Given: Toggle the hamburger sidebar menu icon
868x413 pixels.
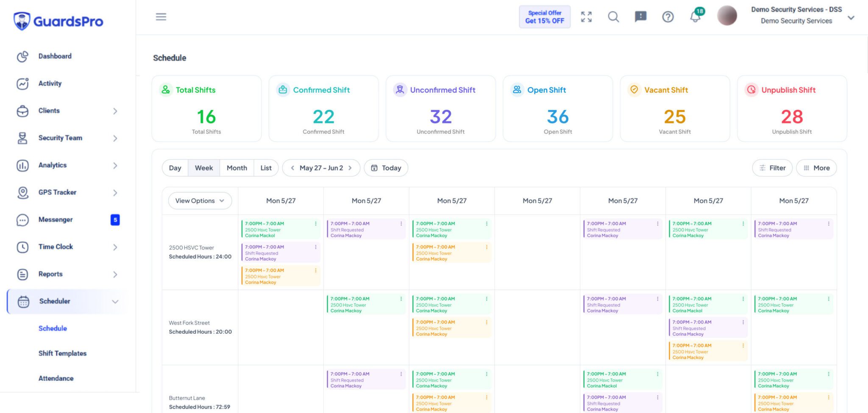Looking at the screenshot, I should [x=161, y=17].
